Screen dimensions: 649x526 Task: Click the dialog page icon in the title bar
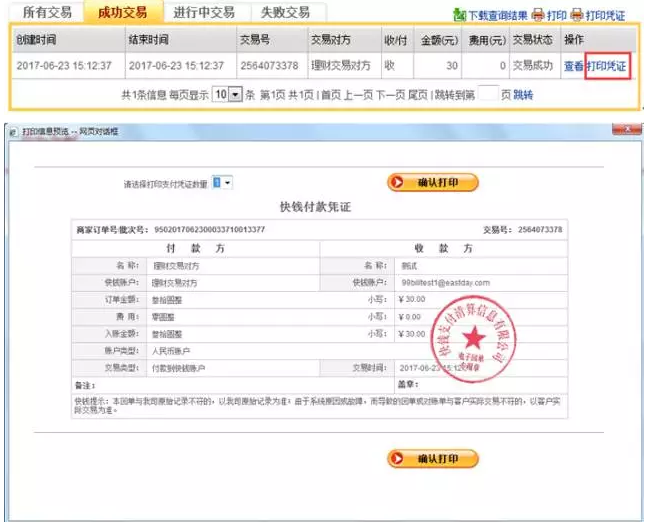pos(13,132)
